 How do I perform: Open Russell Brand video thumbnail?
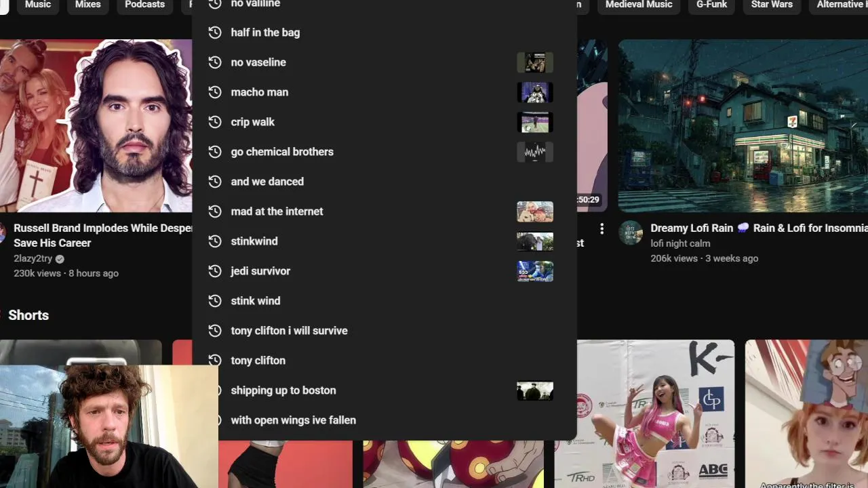click(x=96, y=125)
